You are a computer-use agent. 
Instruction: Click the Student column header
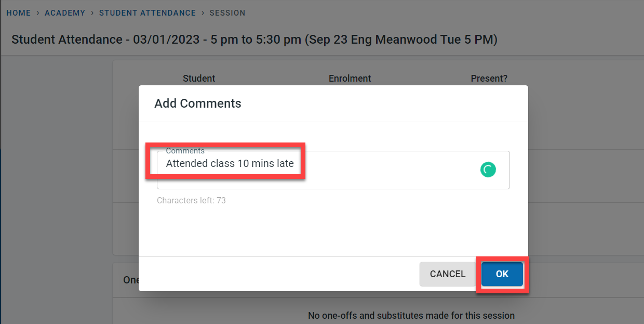[x=199, y=79]
